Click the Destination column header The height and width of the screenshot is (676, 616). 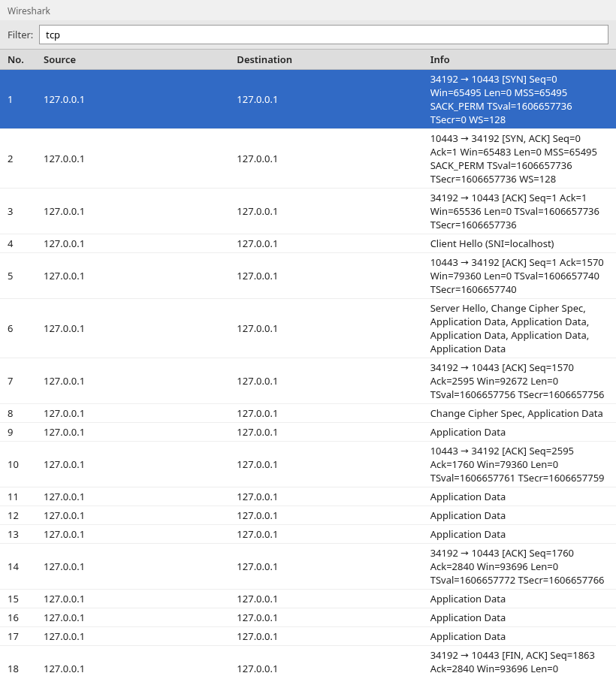[x=264, y=59]
